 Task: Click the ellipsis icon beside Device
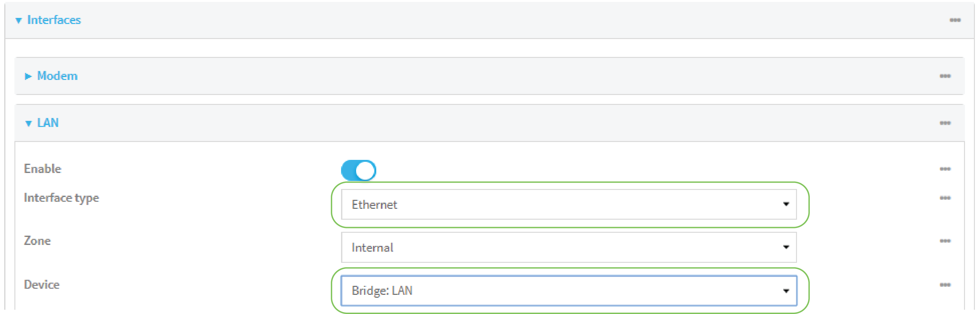coord(945,285)
